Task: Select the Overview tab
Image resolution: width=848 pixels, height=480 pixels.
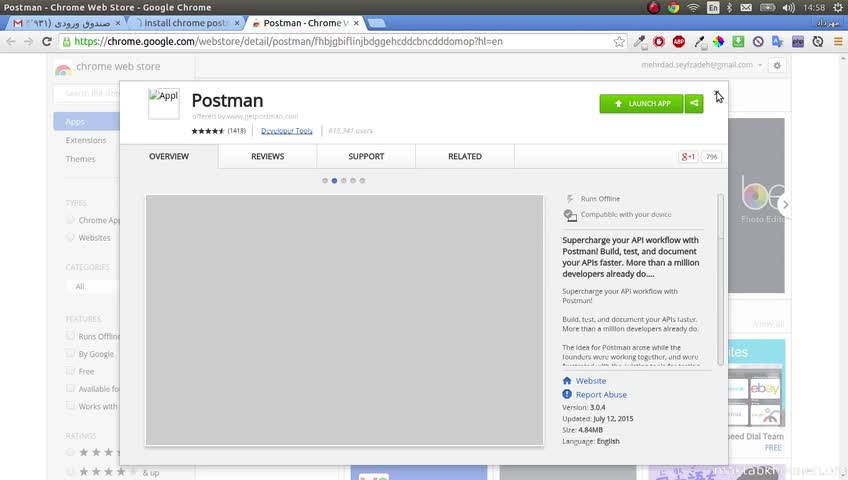Action: pyautogui.click(x=169, y=156)
